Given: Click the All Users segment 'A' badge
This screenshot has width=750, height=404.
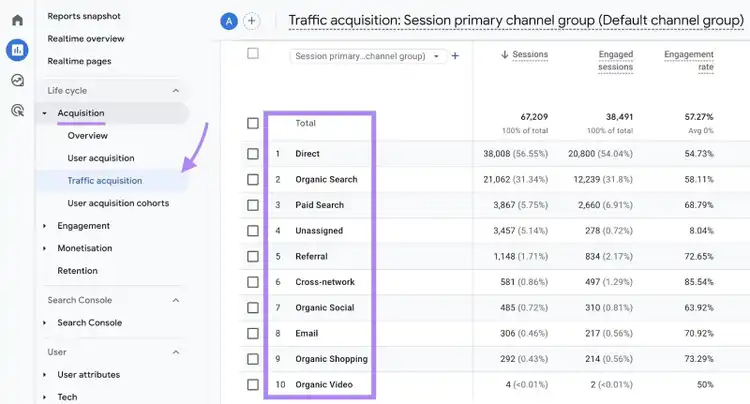Looking at the screenshot, I should (x=229, y=21).
